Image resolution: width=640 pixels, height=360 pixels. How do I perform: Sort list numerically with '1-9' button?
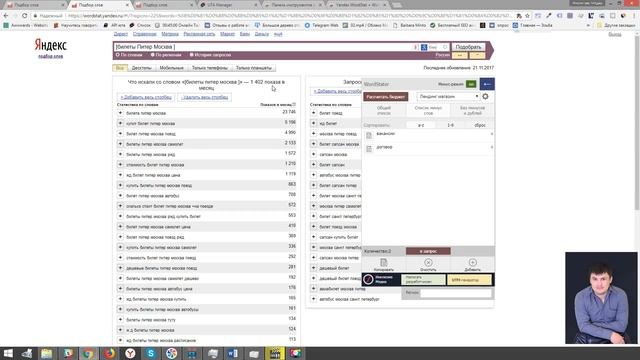pos(451,125)
